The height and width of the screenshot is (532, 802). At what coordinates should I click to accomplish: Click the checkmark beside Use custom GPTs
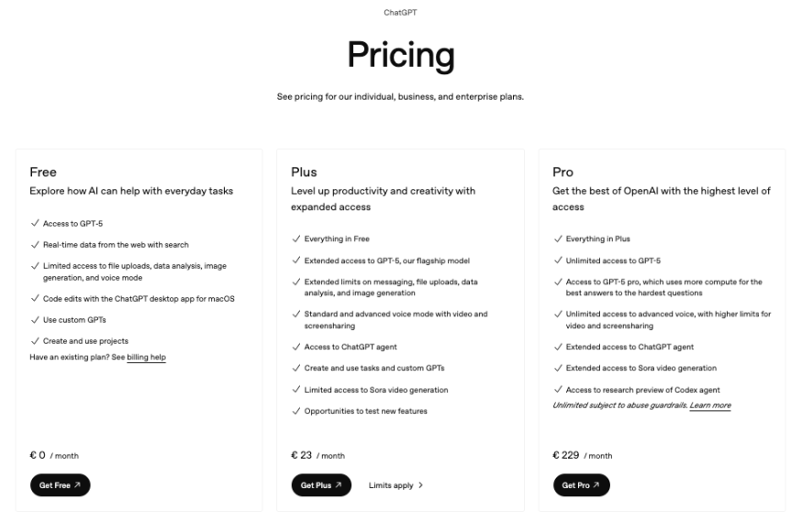click(x=35, y=320)
